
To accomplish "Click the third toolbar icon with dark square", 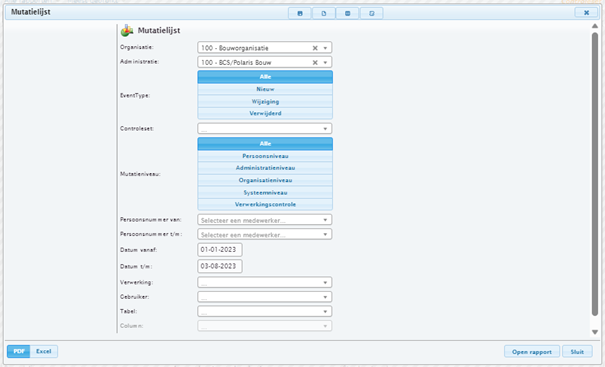I will click(348, 13).
